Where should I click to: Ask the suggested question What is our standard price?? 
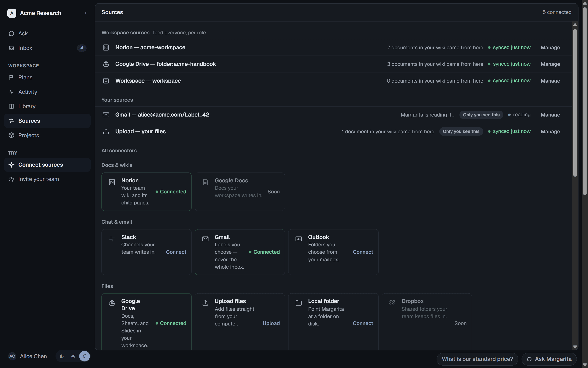[x=477, y=359]
